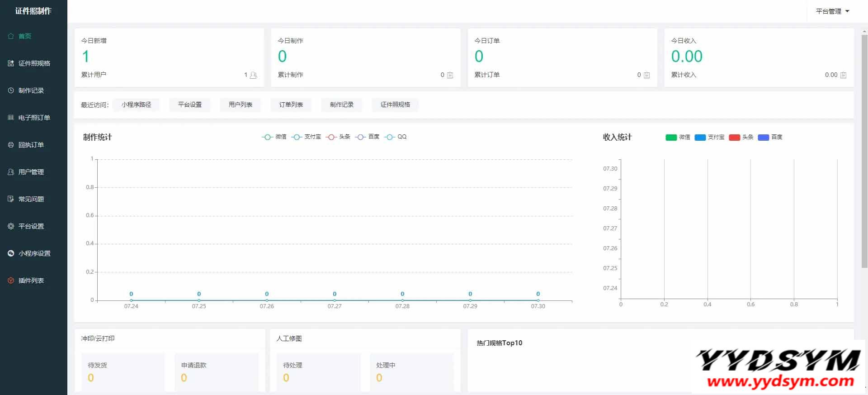Click the 回执订单 printer icon
The height and width of the screenshot is (395, 868).
pos(11,145)
